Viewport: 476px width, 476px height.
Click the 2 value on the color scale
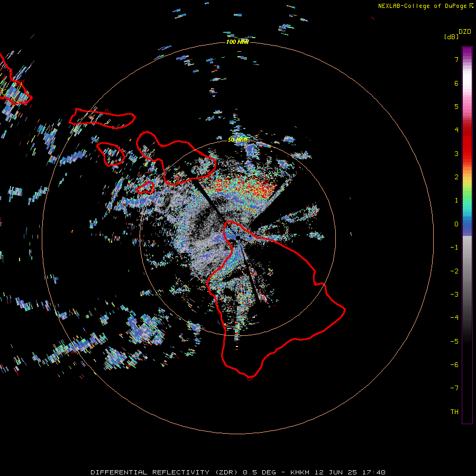(x=456, y=177)
